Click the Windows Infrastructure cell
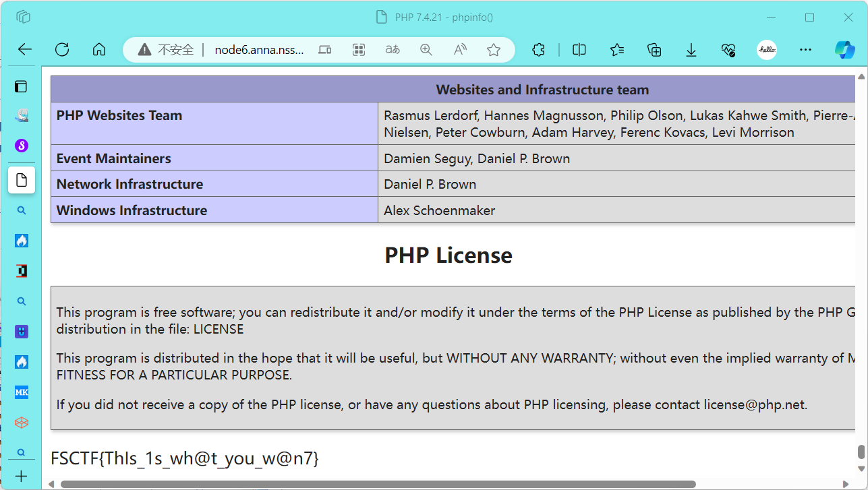This screenshot has height=490, width=868. point(214,210)
